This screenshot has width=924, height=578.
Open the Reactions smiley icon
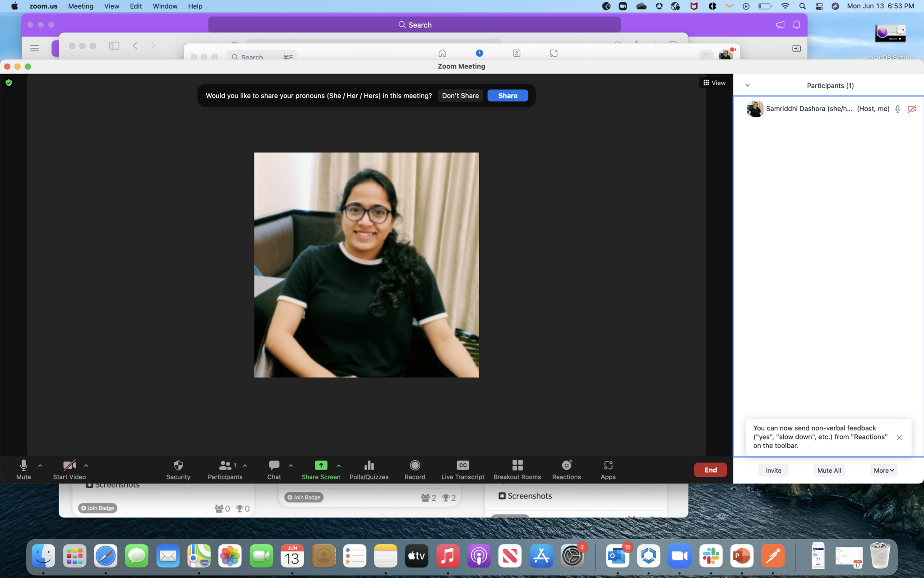566,465
